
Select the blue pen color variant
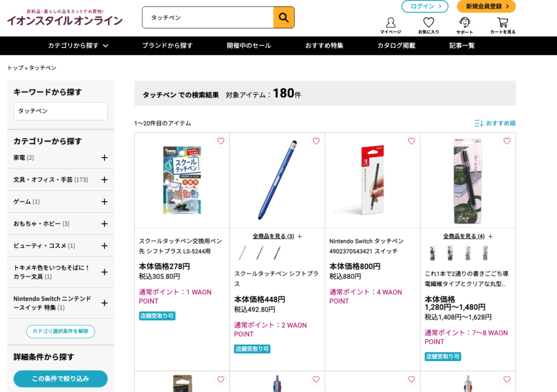pos(259,253)
